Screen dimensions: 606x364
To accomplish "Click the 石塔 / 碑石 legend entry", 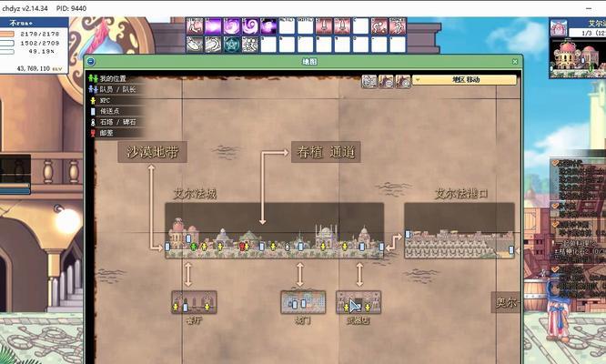I will click(113, 122).
